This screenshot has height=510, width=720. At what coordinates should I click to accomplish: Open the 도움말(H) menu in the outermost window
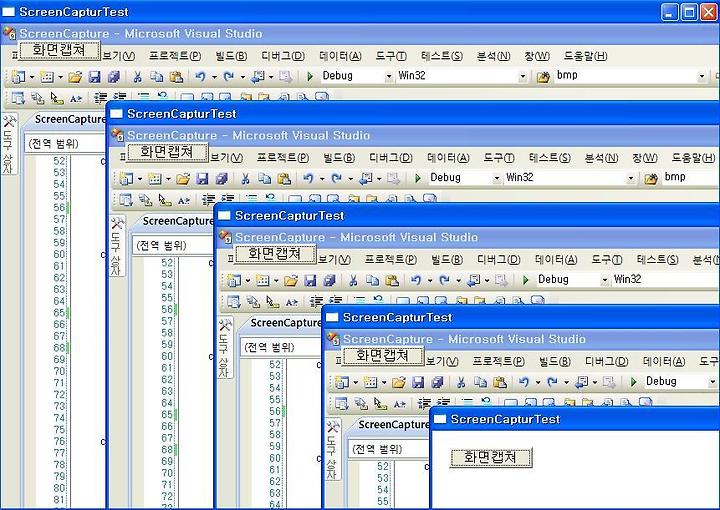pos(585,56)
